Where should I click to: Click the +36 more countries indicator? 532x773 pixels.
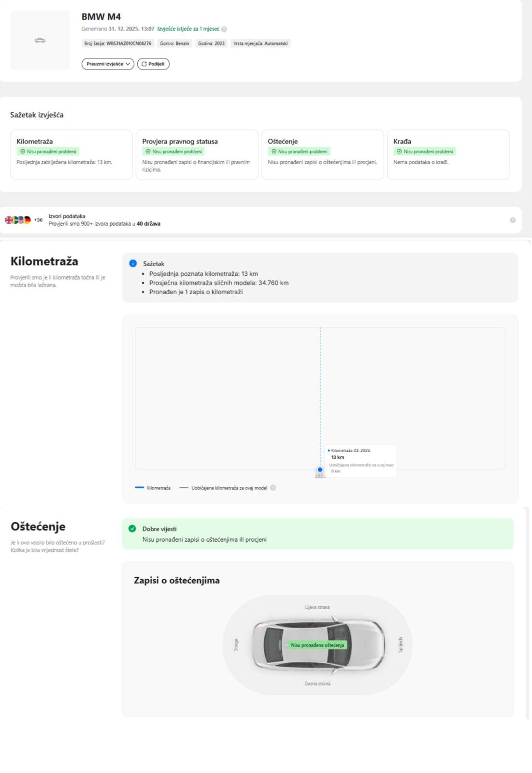tap(38, 220)
